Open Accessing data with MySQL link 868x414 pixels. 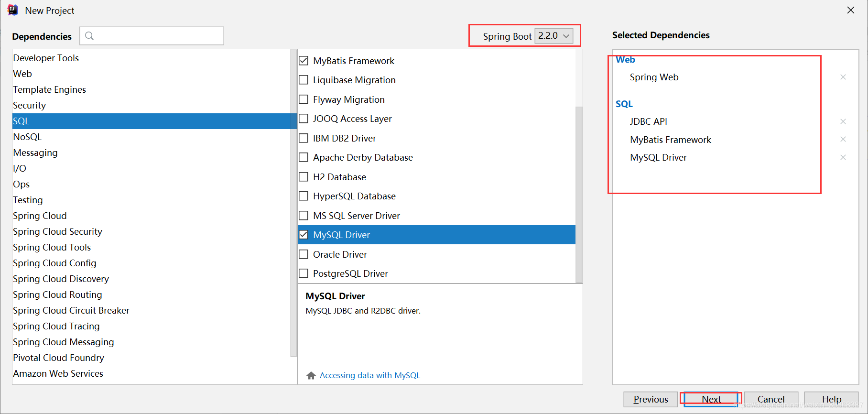[x=370, y=375]
